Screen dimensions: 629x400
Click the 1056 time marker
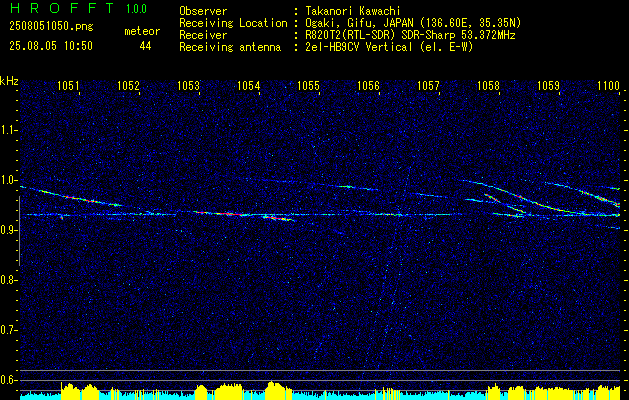point(368,85)
